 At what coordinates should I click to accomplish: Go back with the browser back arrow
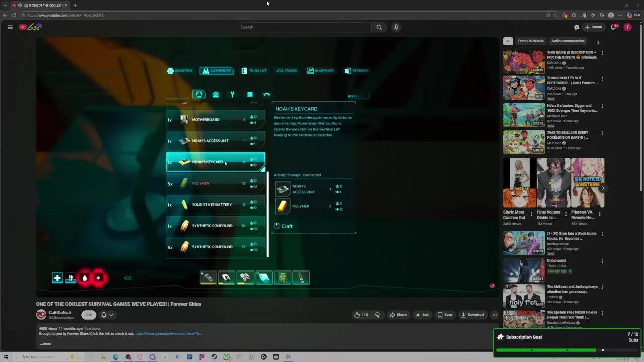5,15
